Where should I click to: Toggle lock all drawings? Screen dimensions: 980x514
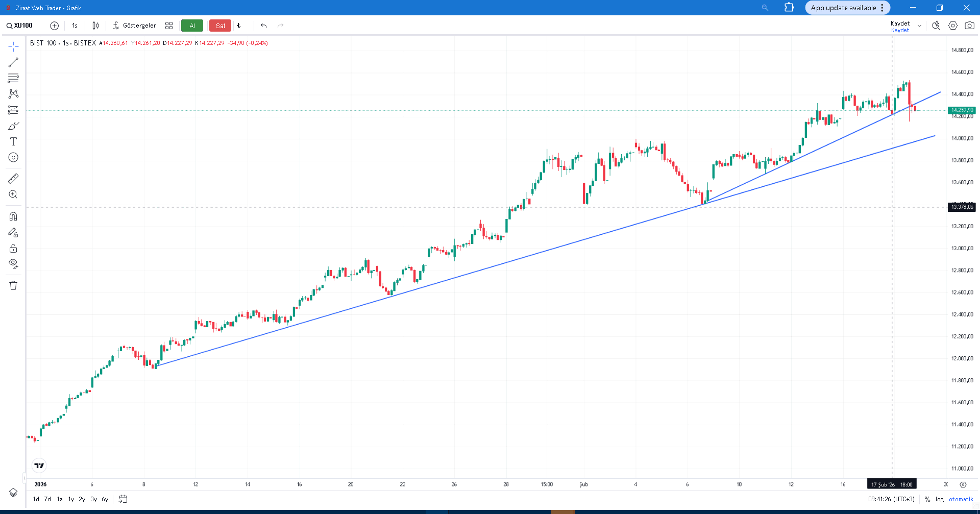pos(13,249)
